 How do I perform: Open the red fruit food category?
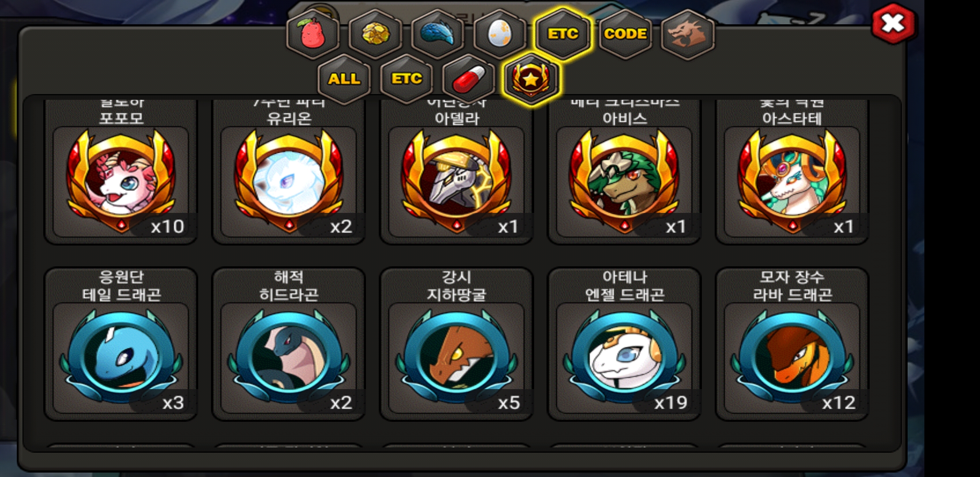tap(313, 34)
